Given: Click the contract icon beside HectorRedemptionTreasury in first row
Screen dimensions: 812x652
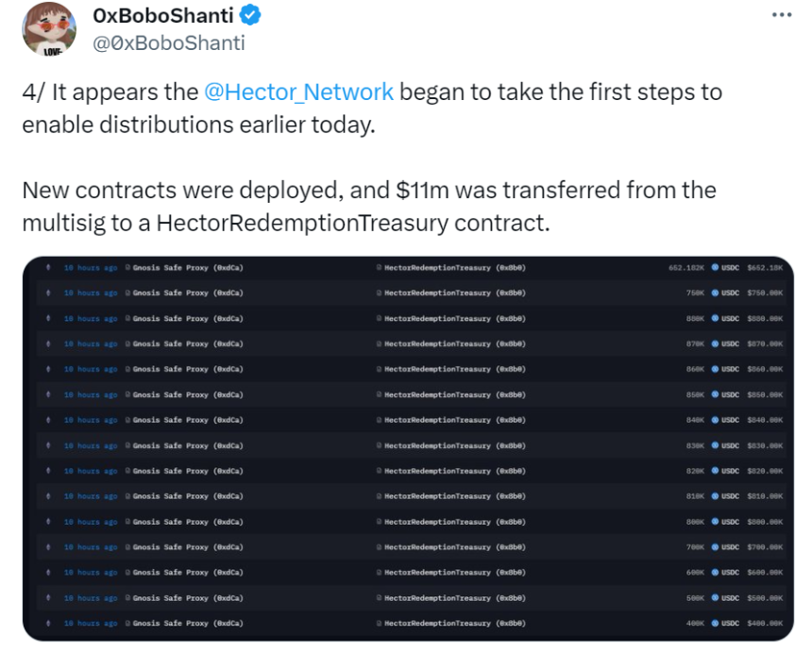Looking at the screenshot, I should click(x=379, y=267).
